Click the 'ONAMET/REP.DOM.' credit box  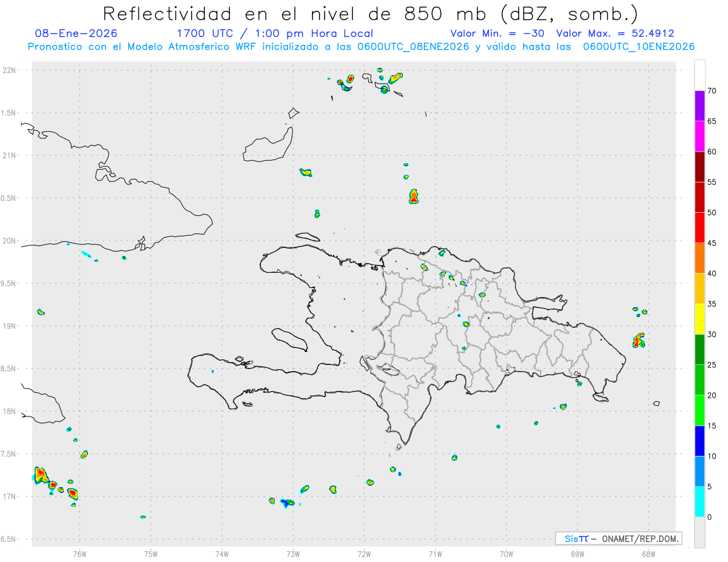pyautogui.click(x=619, y=538)
